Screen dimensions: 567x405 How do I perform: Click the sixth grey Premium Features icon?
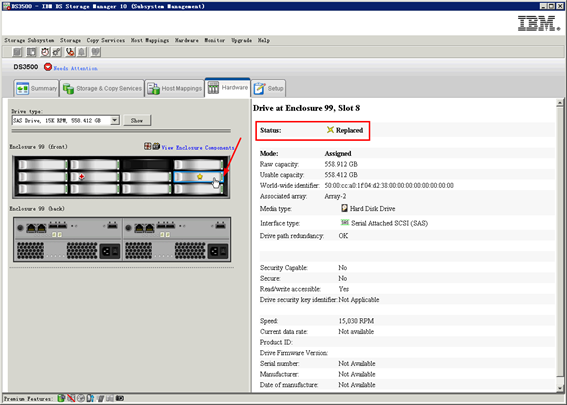[110, 398]
